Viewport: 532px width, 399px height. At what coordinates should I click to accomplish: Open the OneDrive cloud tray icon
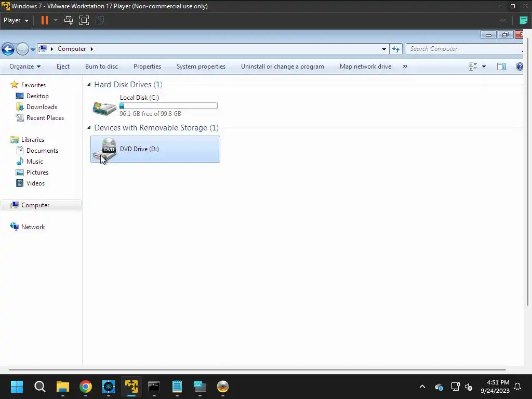[438, 387]
